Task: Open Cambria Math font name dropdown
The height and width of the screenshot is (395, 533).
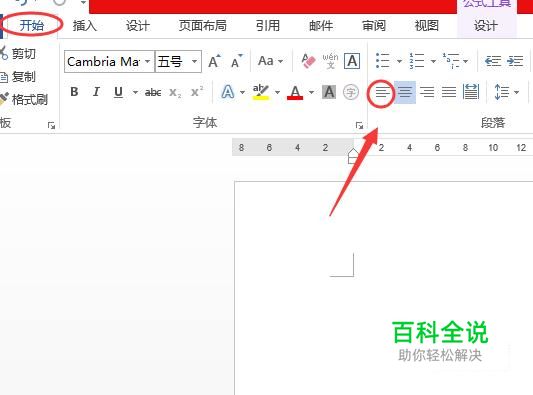Action: (148, 62)
